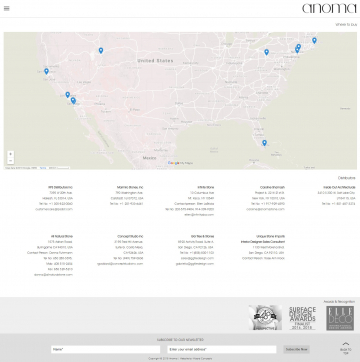Viewport: 360px width, 362px height.
Task: Click the Awards & Recognition footer heading
Action: [x=339, y=301]
